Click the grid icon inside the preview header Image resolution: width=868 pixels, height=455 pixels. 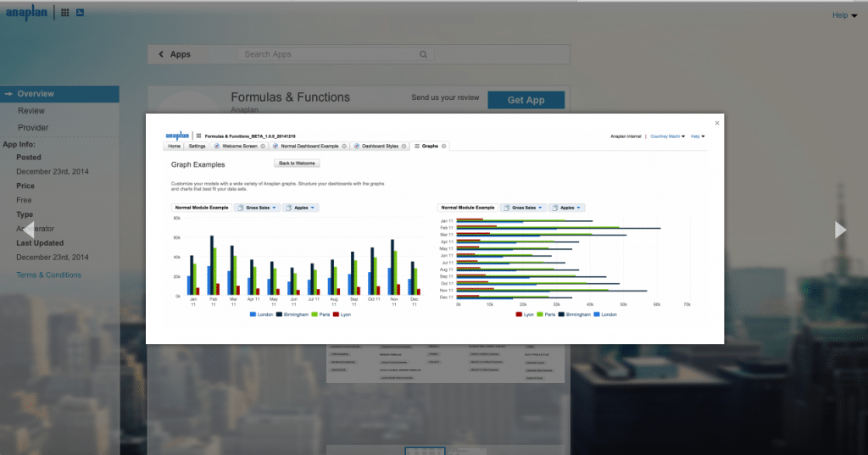tap(198, 136)
